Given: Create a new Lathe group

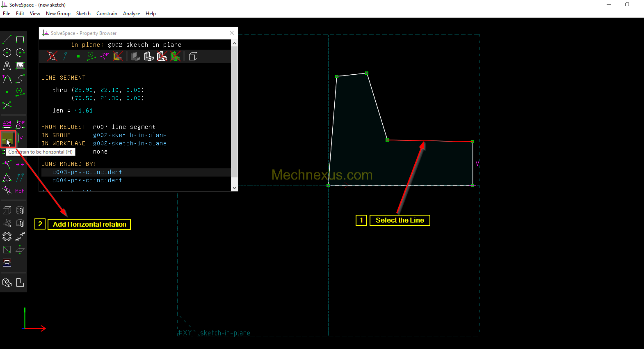Looking at the screenshot, I should [x=20, y=210].
